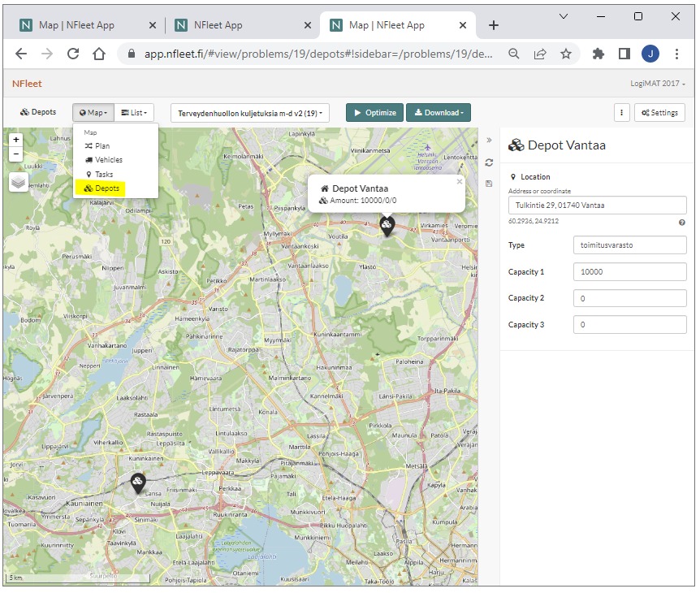Open the browser extensions puzzle icon
This screenshot has height=593, width=700.
point(598,54)
